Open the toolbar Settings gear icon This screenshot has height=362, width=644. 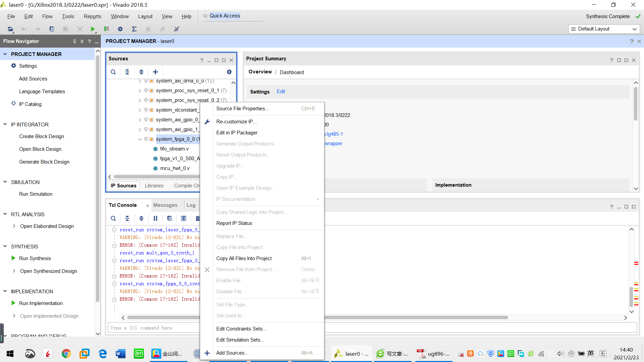click(120, 29)
